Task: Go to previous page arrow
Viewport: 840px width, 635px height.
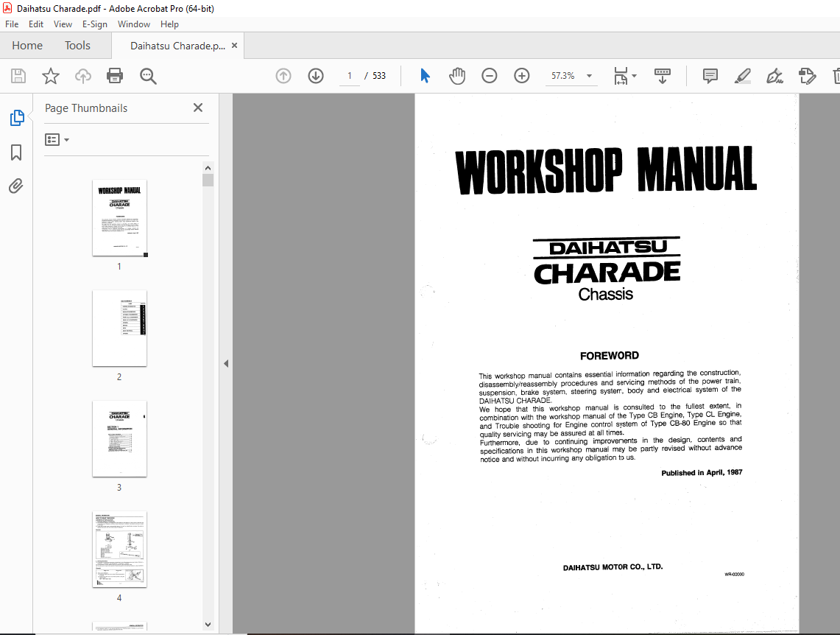Action: (283, 76)
